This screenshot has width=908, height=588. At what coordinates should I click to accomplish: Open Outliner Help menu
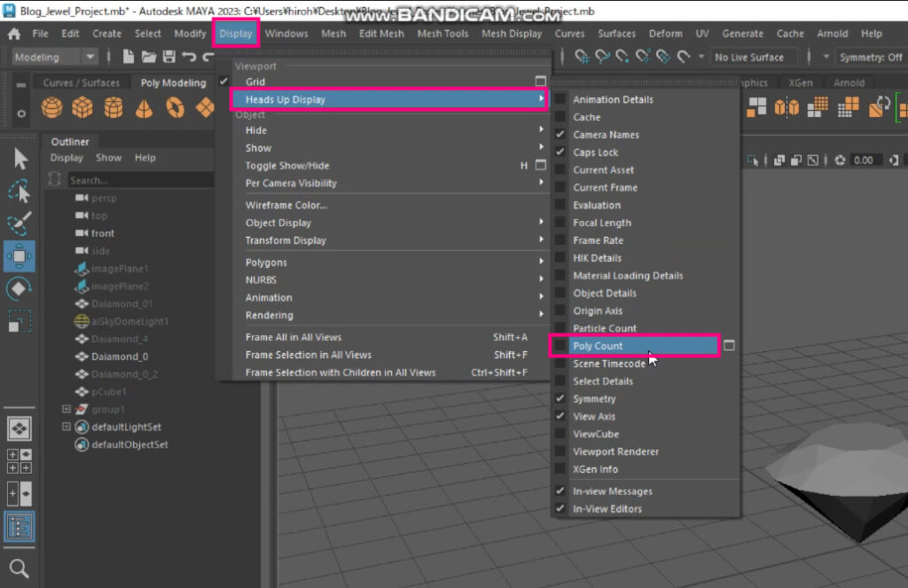pos(145,158)
